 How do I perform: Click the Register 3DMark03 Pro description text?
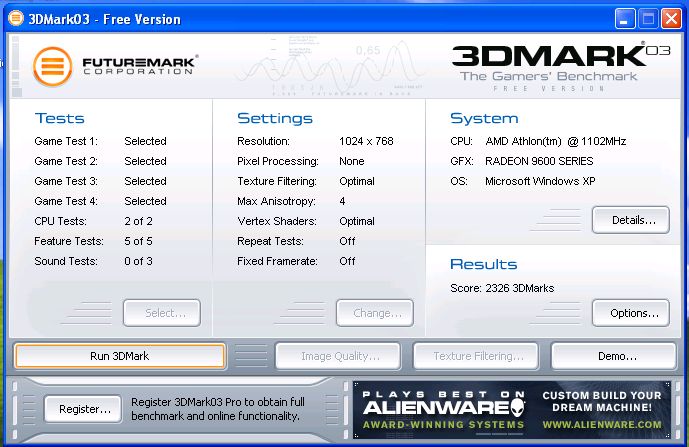click(x=218, y=409)
